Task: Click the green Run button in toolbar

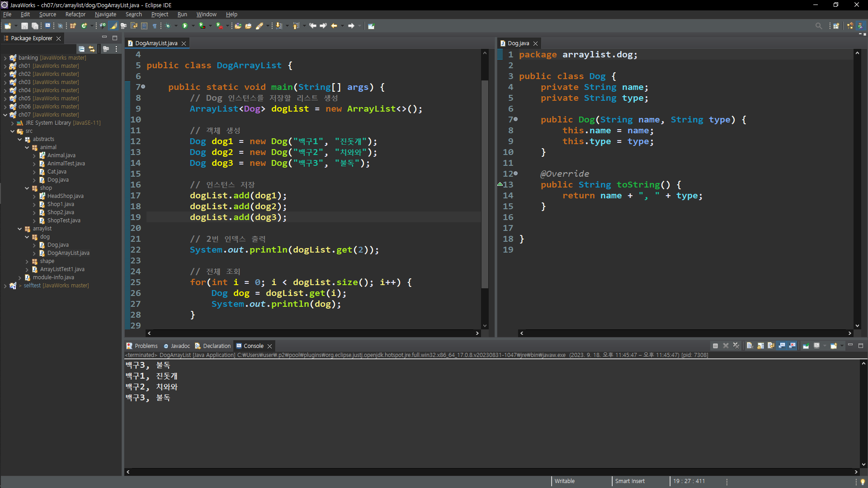Action: [x=185, y=26]
